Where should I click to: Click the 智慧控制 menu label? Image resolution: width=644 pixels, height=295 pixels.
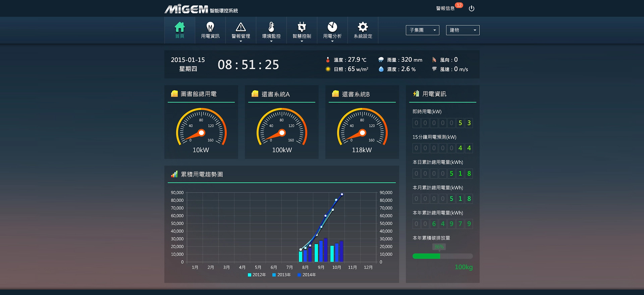coord(302,36)
